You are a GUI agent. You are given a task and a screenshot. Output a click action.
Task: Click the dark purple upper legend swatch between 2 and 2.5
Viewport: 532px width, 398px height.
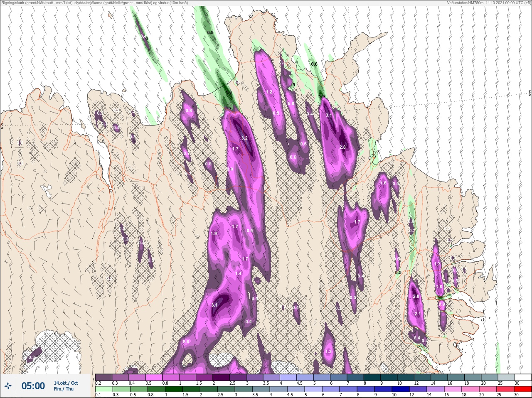221,377
